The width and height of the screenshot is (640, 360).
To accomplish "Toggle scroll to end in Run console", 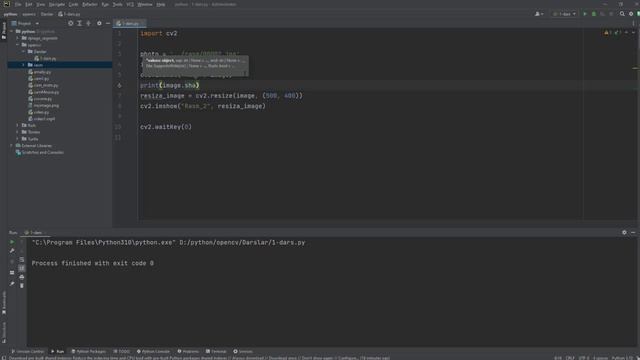I will point(22,268).
